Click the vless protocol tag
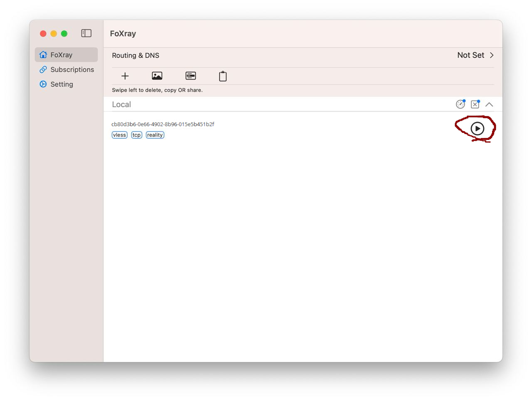Screen dimensions: 532x401 pyautogui.click(x=120, y=135)
